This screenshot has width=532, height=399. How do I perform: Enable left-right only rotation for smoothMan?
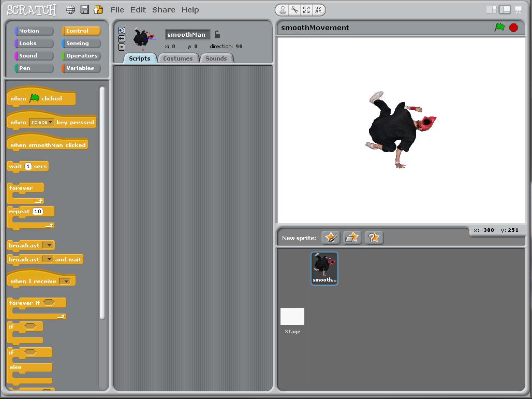point(121,38)
